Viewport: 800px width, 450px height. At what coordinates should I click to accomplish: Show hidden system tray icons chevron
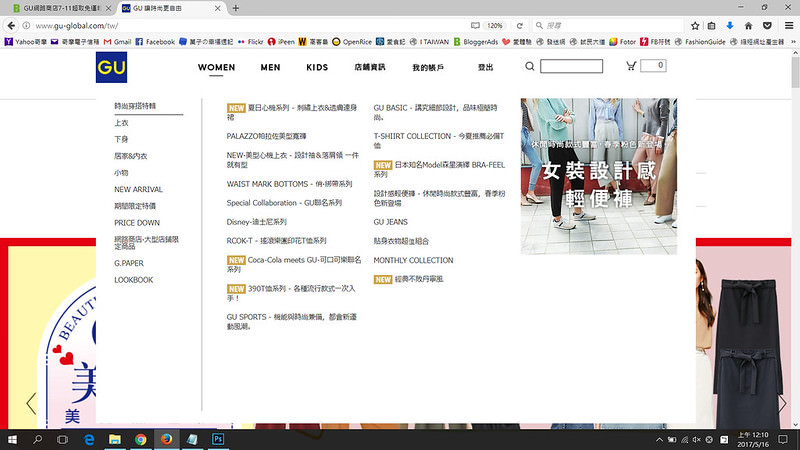coord(659,439)
